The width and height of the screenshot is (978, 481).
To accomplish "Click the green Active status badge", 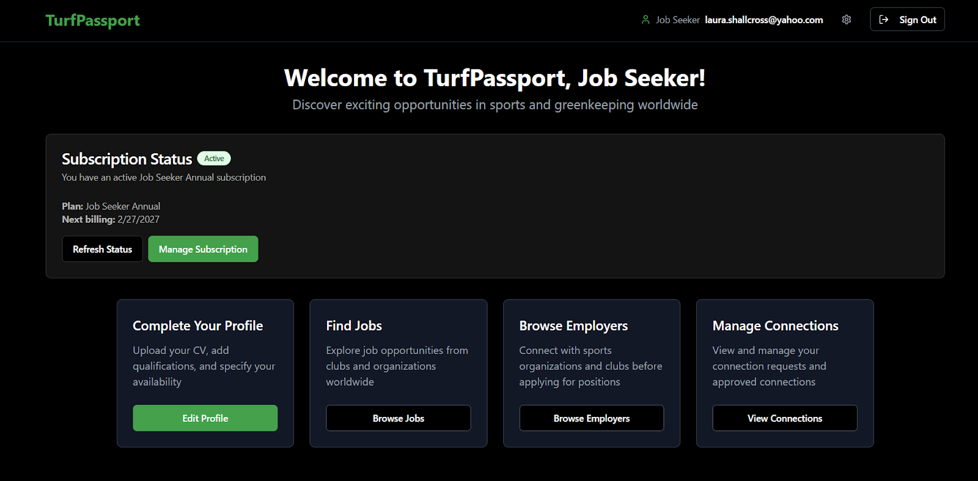I will tap(214, 158).
